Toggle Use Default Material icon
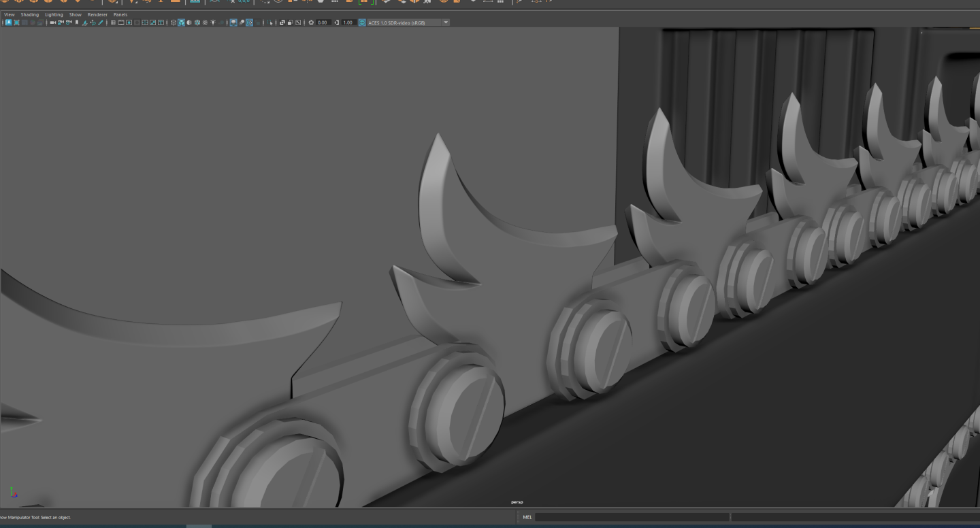 tap(189, 22)
